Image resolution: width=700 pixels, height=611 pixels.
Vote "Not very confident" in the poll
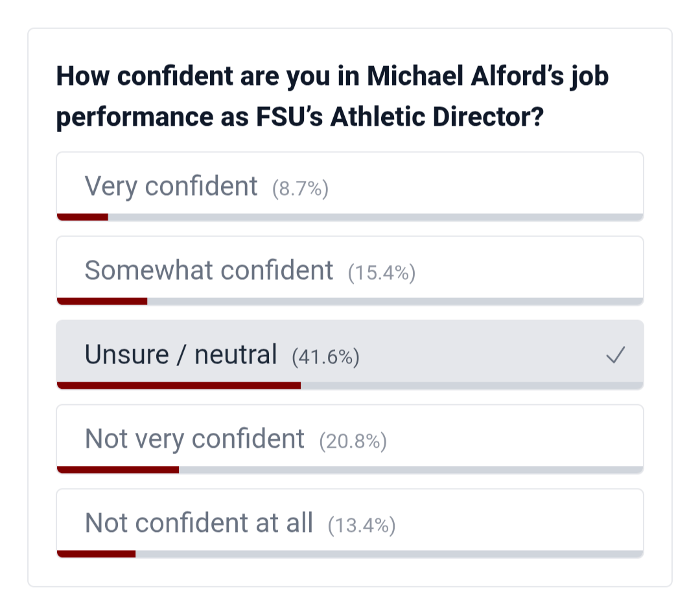point(194,439)
